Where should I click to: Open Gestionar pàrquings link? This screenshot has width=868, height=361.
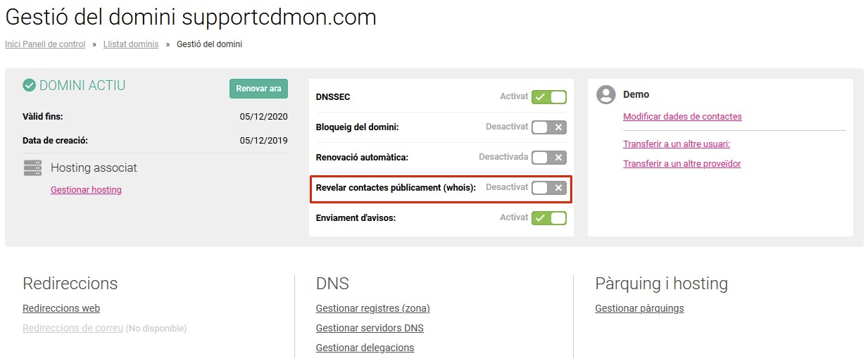tap(639, 308)
